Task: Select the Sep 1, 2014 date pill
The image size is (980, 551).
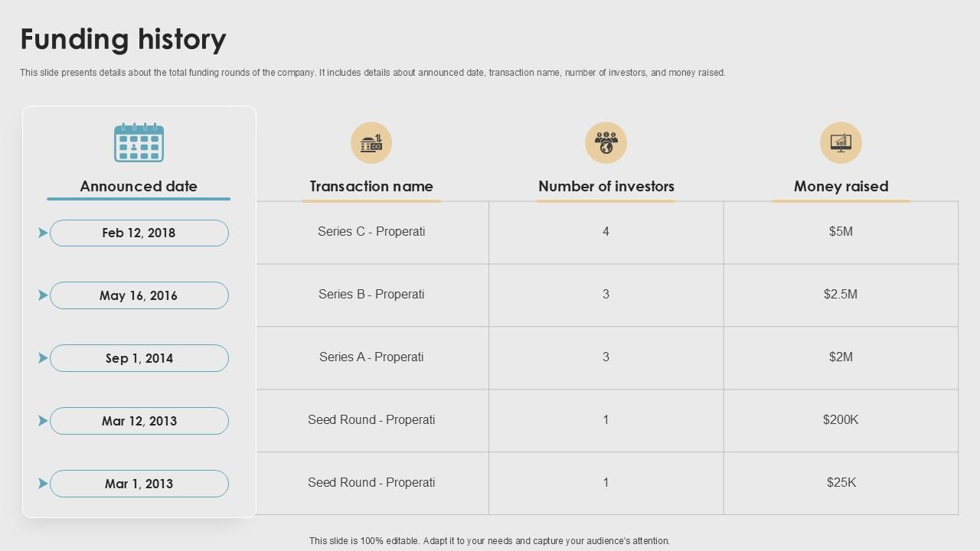Action: [x=139, y=358]
